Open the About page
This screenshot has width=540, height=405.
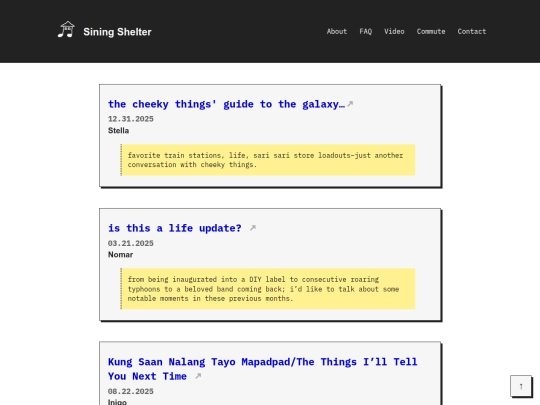[336, 31]
